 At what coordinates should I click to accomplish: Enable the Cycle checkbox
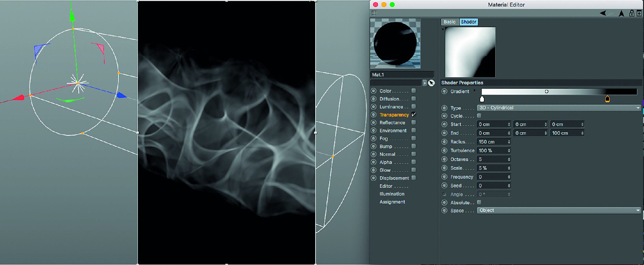(479, 116)
